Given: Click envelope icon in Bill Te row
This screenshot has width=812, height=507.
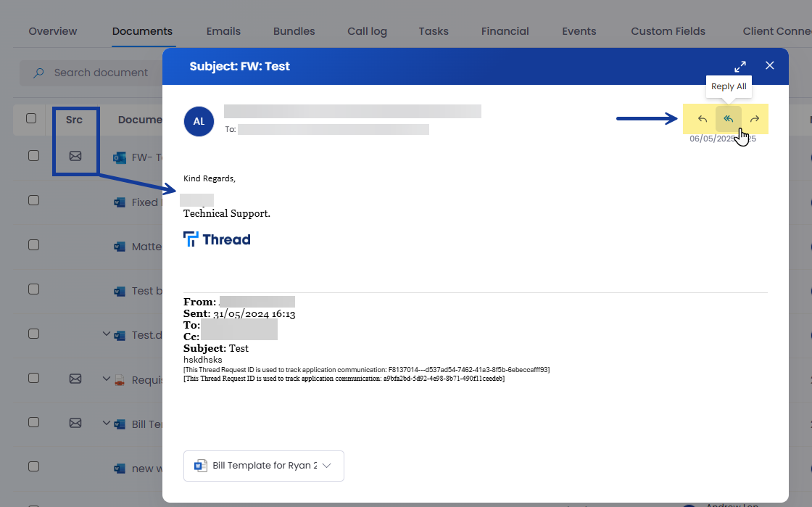Looking at the screenshot, I should click(x=75, y=423).
